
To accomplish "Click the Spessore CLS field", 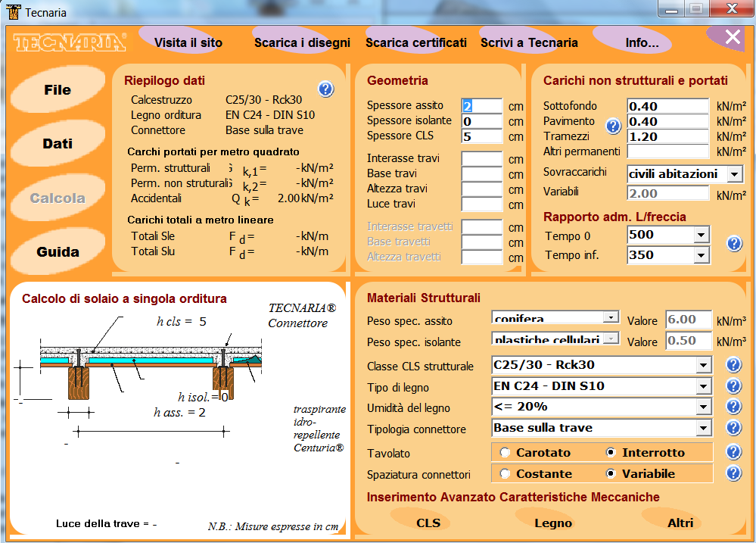I will [x=481, y=136].
